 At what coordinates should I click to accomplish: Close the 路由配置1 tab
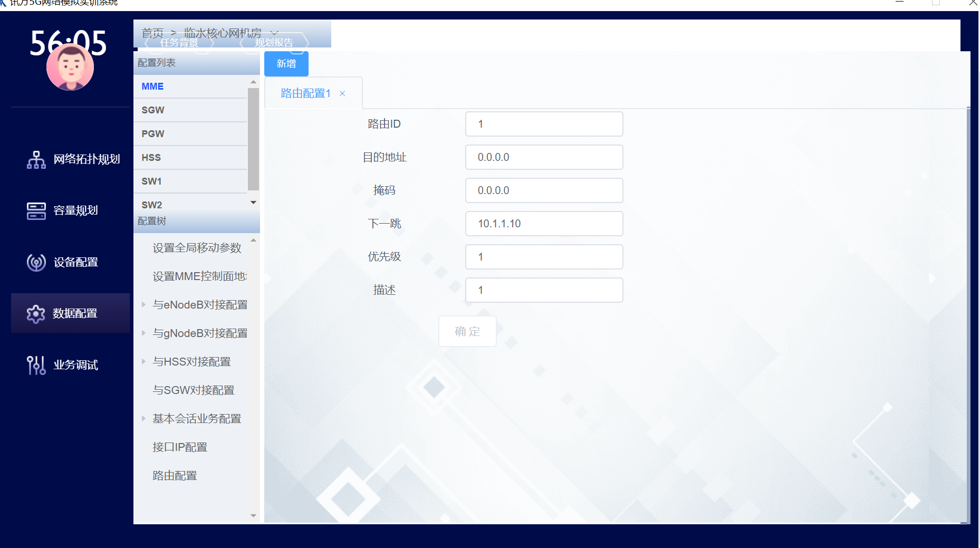coord(342,93)
